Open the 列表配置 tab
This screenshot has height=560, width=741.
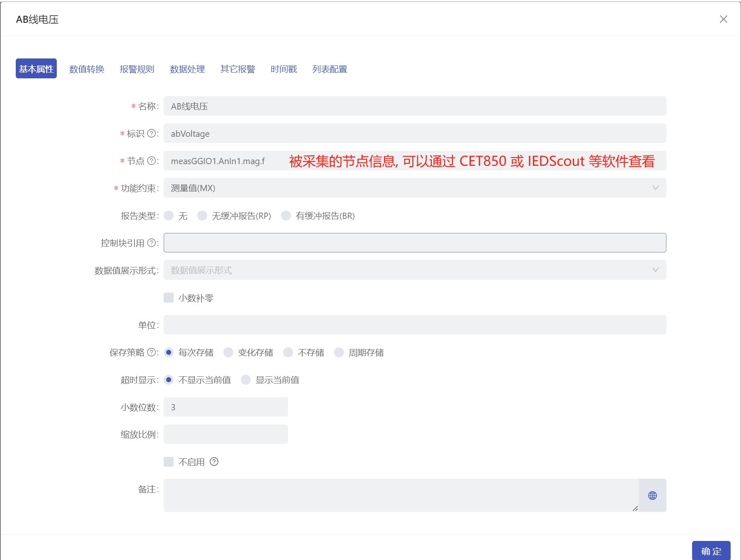330,69
